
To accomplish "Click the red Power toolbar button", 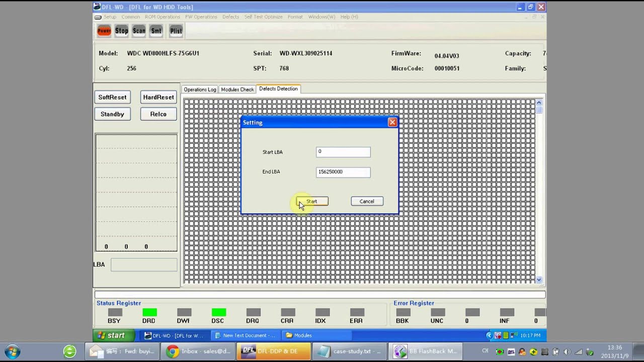I will (x=104, y=31).
